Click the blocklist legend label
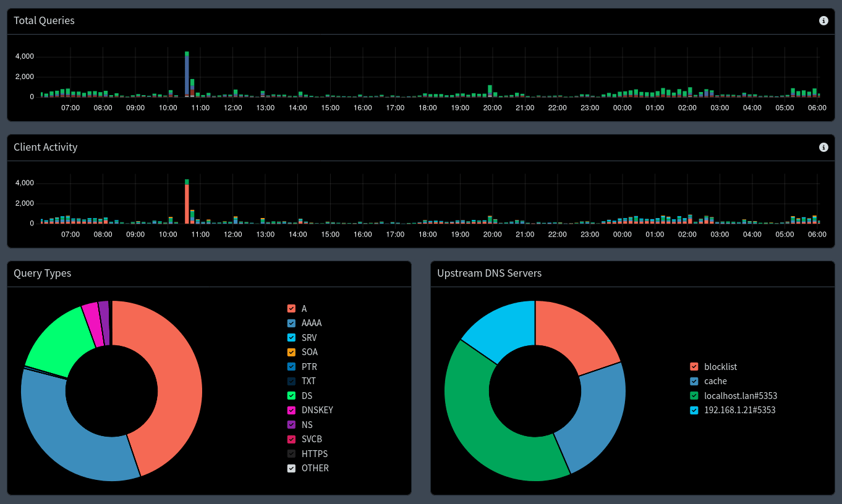The image size is (842, 504). point(721,367)
